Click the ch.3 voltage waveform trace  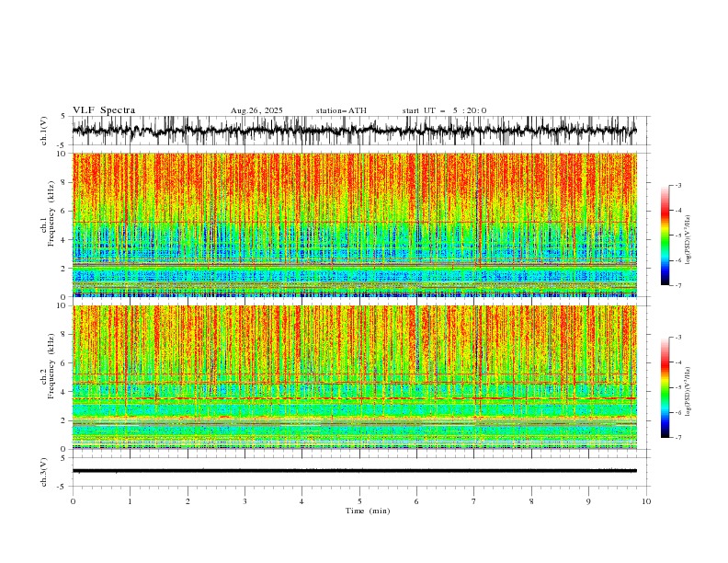[354, 471]
